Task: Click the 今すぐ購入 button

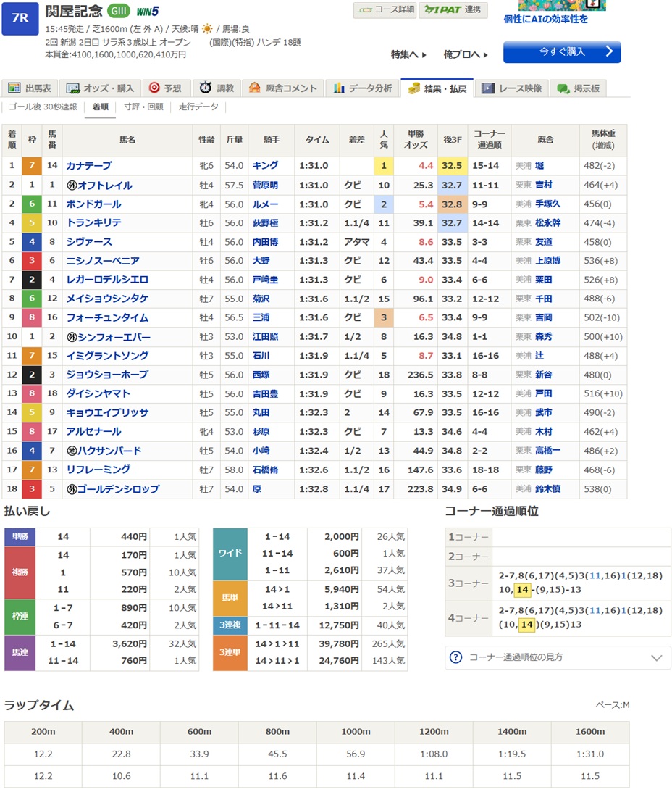Action: (562, 52)
